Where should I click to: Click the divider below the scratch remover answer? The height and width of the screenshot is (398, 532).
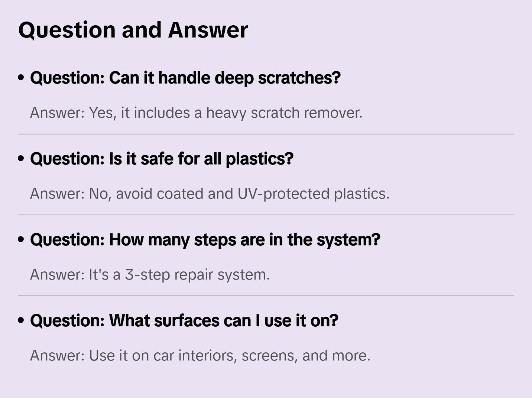point(266,134)
